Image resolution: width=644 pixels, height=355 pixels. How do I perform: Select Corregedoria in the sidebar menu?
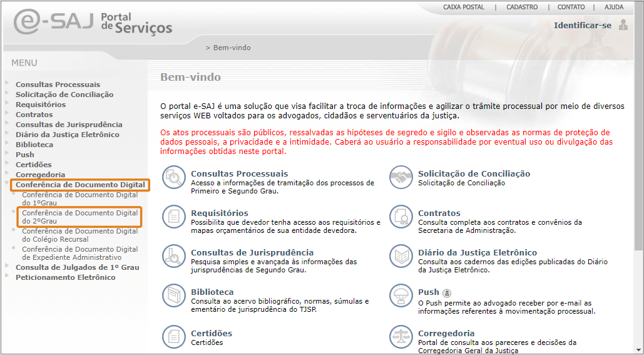40,175
